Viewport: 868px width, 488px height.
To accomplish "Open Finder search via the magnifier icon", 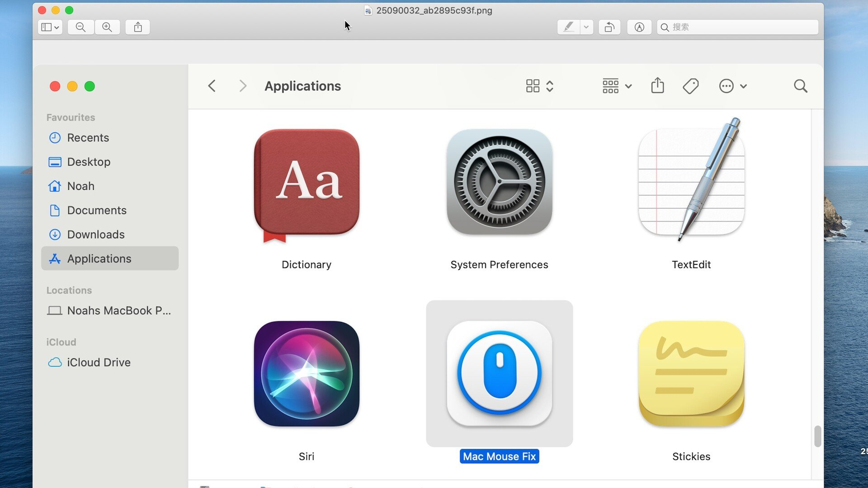I will (800, 86).
